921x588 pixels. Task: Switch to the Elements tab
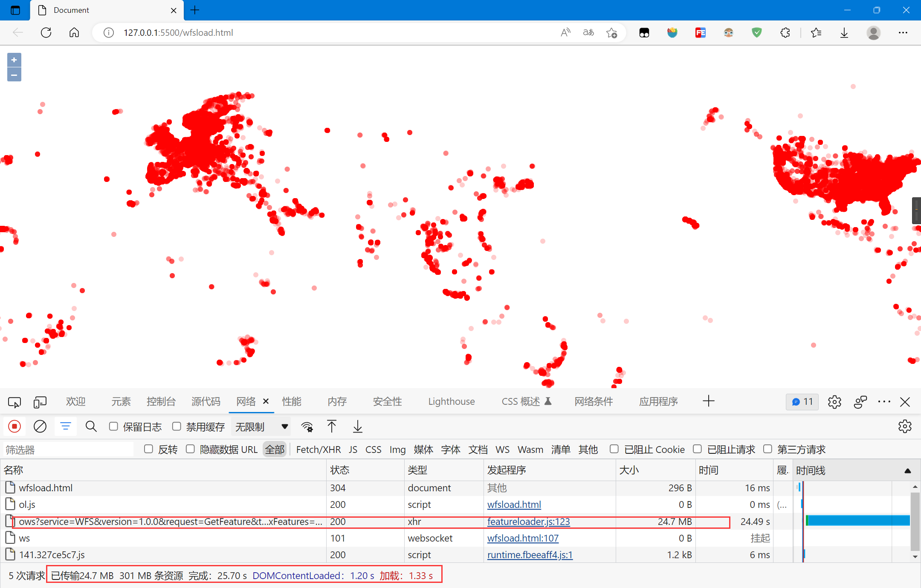[x=121, y=401]
